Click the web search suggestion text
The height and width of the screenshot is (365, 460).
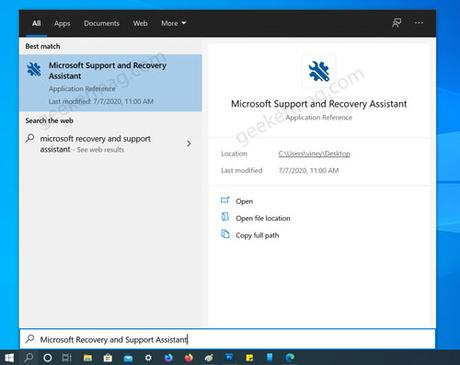click(95, 144)
